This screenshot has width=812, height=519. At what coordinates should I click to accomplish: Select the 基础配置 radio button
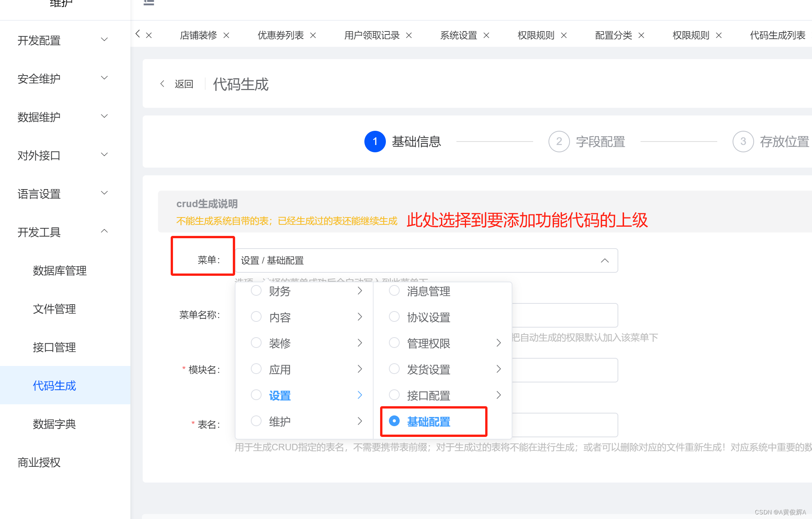coord(394,421)
